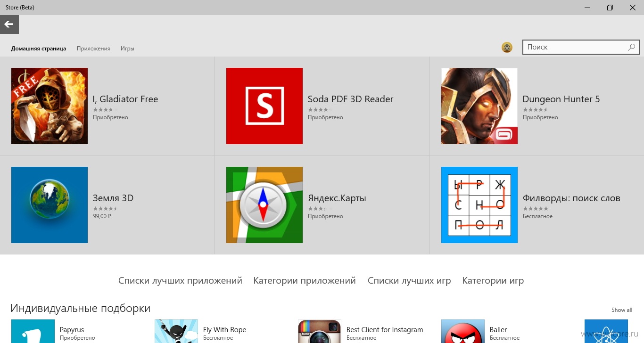Viewport: 644px width, 343px height.
Task: Click star rating under Dungeon Hunter 5
Action: 535,110
